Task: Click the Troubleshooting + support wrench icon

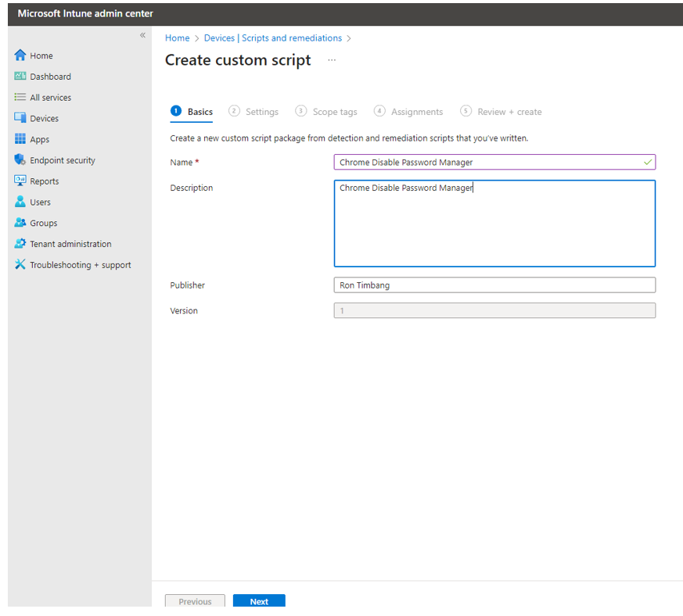Action: click(20, 264)
